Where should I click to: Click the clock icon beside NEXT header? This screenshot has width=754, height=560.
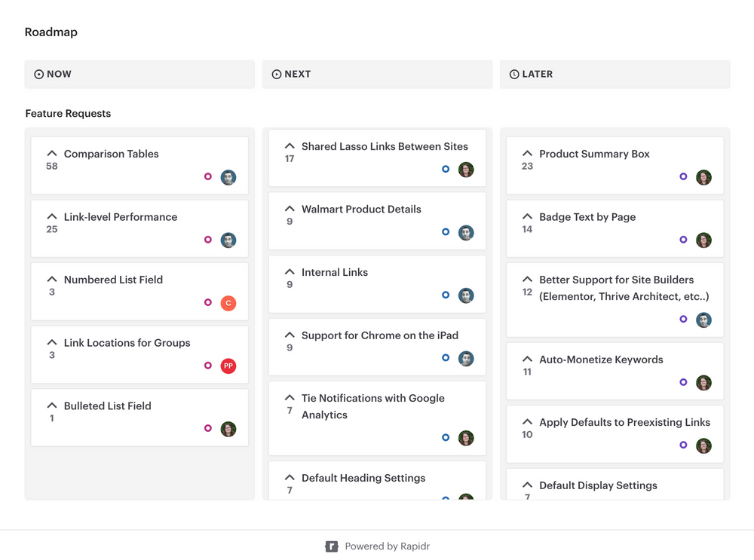[x=276, y=74]
